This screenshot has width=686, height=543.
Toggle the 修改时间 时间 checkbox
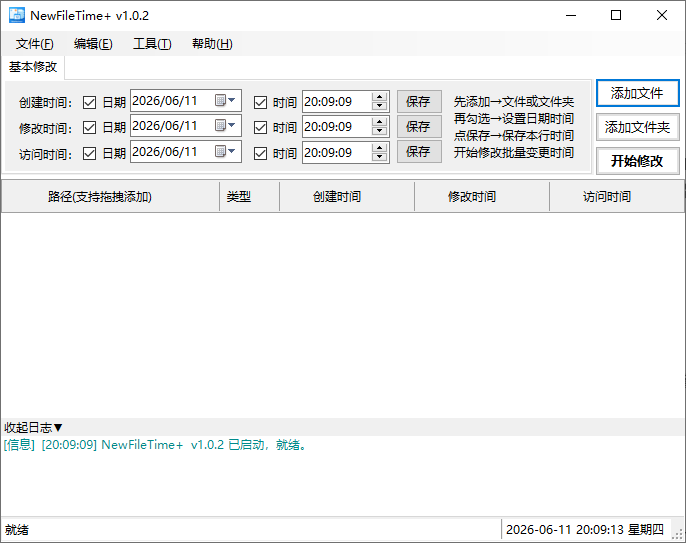click(x=260, y=127)
